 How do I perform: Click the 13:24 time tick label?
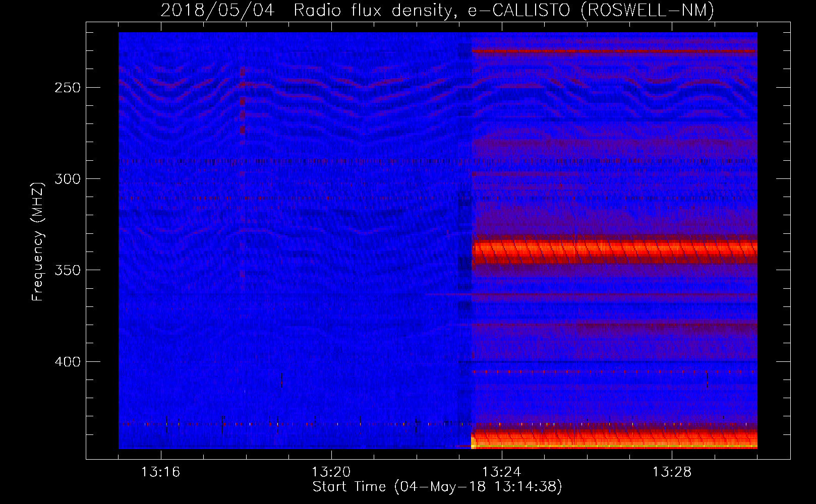(502, 472)
